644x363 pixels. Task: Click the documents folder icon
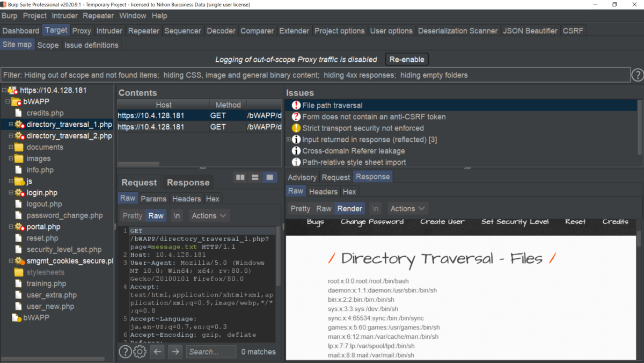pos(19,147)
